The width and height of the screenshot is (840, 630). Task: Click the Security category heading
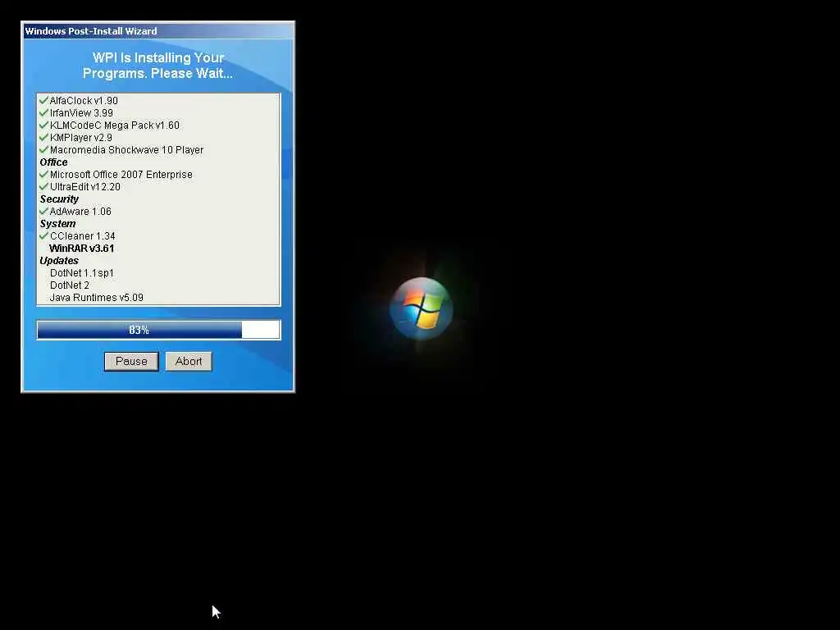click(x=59, y=199)
